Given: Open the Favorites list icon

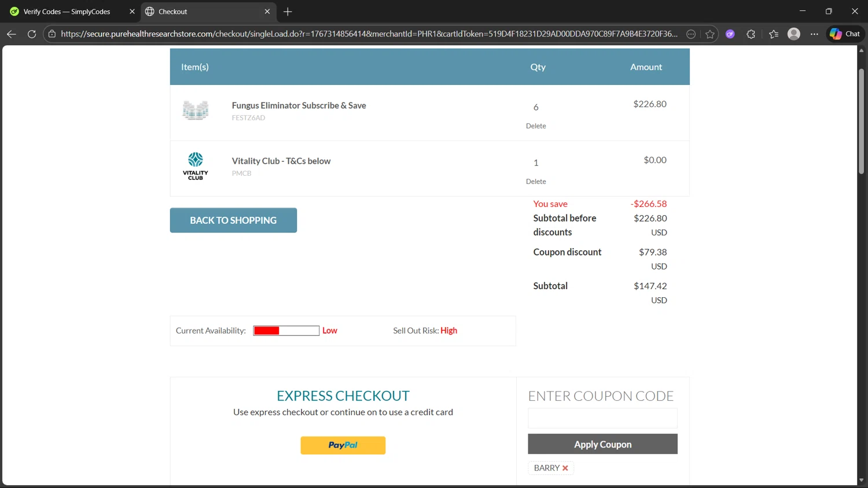Looking at the screenshot, I should (774, 34).
